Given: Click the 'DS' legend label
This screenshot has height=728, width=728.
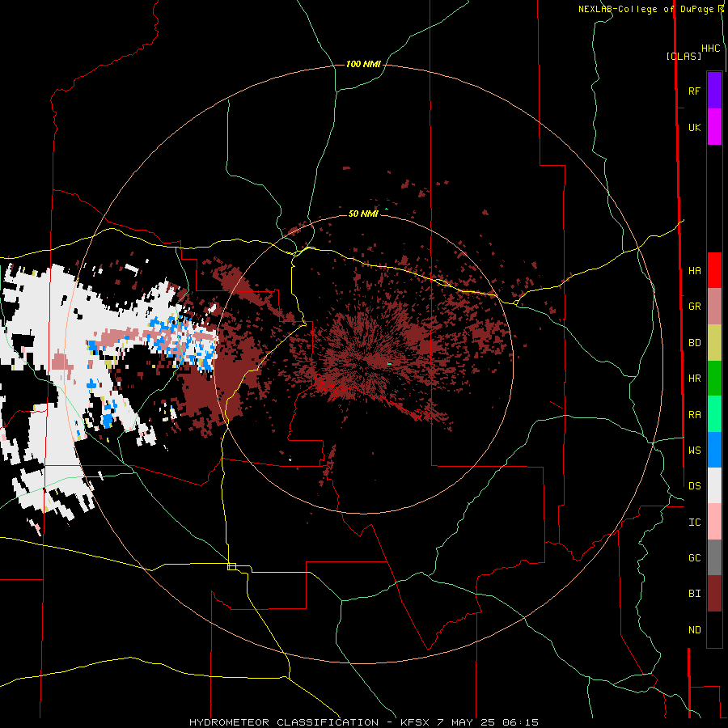Looking at the screenshot, I should coord(694,485).
